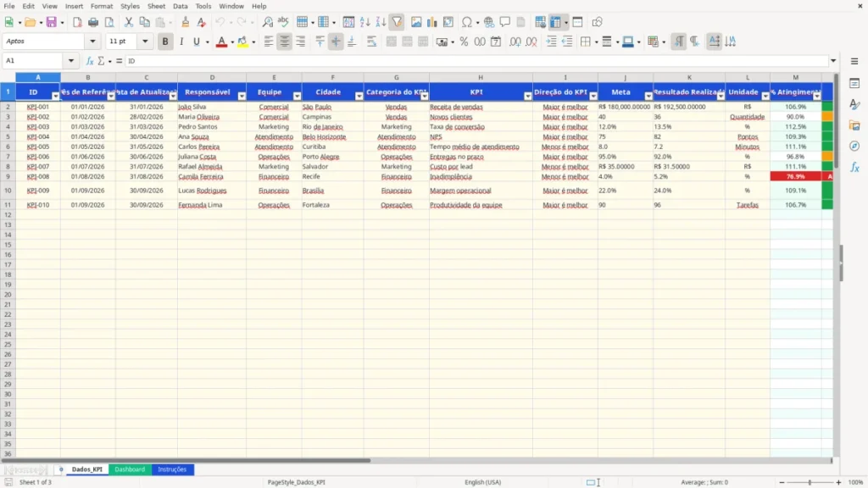
Task: Toggle Bold formatting
Action: [x=165, y=42]
